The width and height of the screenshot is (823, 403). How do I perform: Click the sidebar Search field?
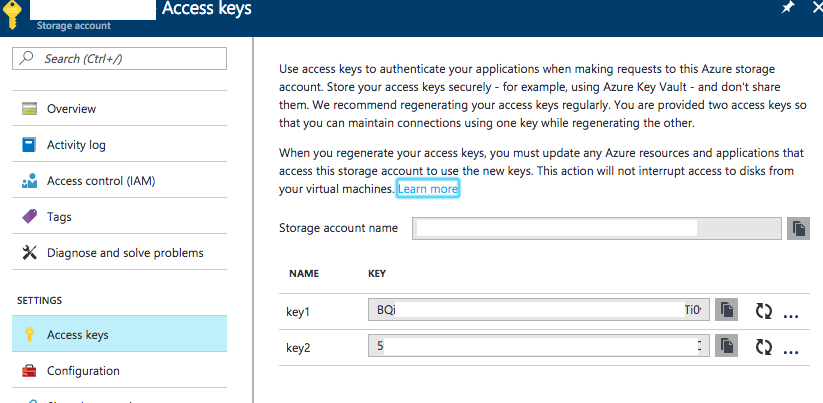tap(120, 59)
